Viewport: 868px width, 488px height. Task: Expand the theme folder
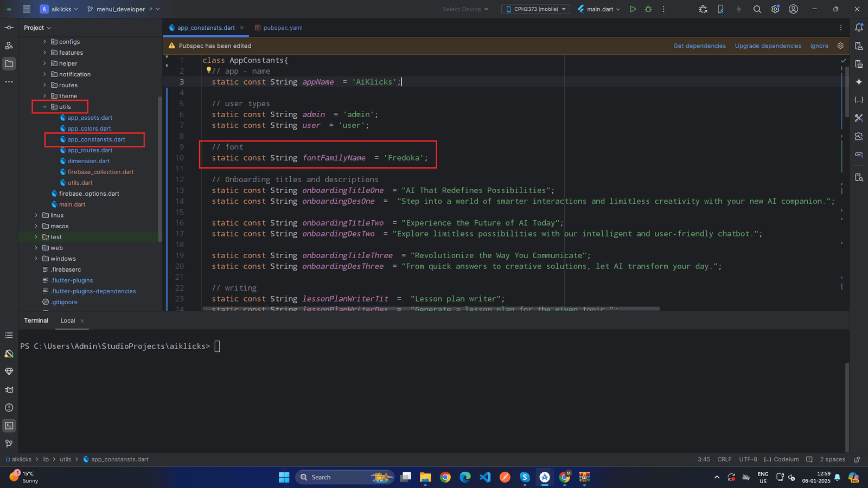point(45,96)
